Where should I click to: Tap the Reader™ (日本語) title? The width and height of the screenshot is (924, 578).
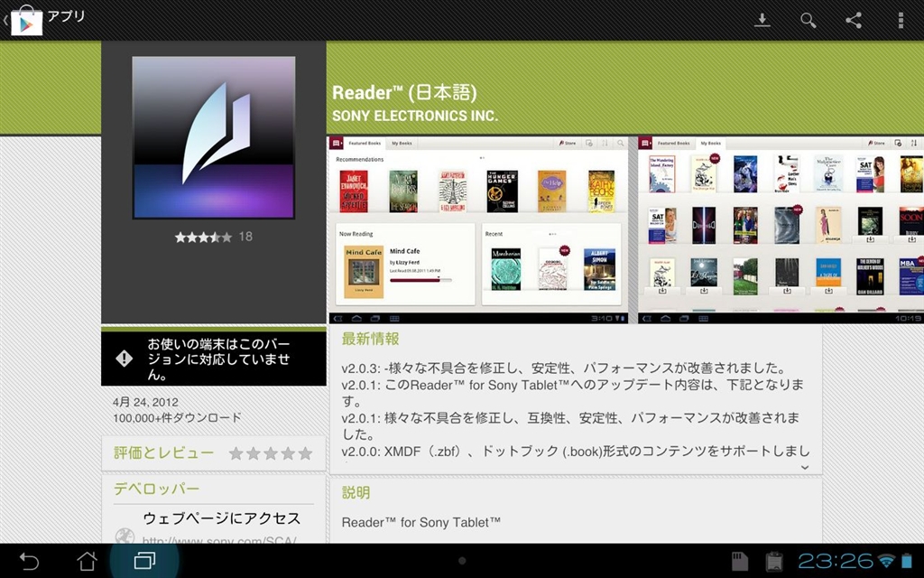[x=404, y=93]
